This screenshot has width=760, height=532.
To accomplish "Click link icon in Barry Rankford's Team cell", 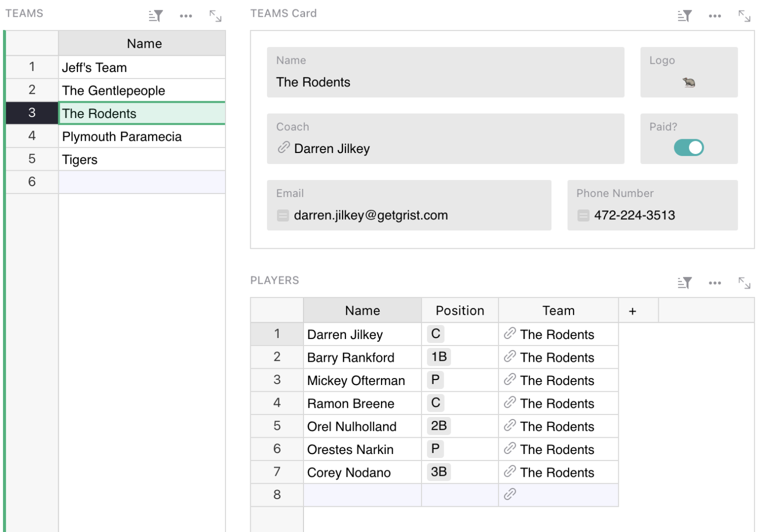I will tap(510, 357).
